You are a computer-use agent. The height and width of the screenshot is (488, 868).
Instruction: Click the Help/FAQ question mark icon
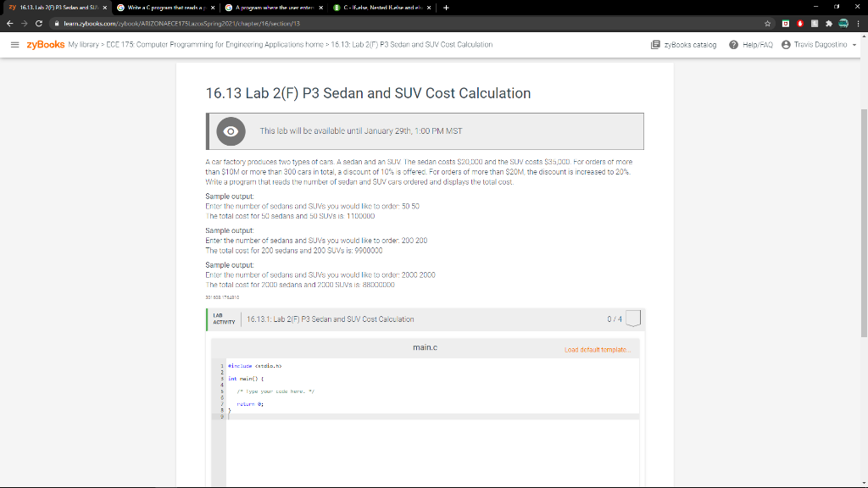pos(733,45)
